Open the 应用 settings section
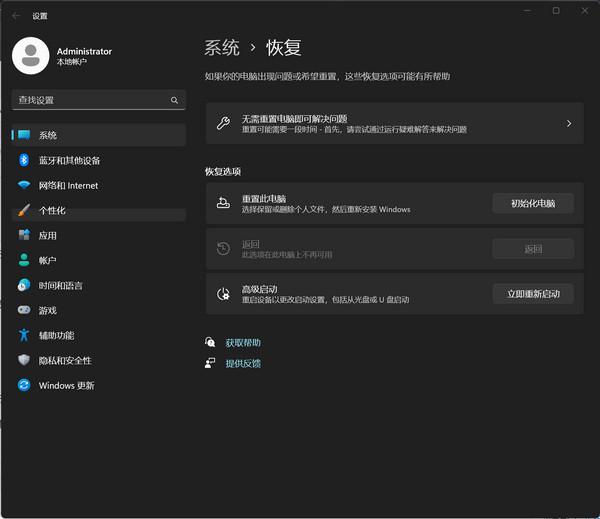Screen dimensions: 600x519 coord(48,236)
